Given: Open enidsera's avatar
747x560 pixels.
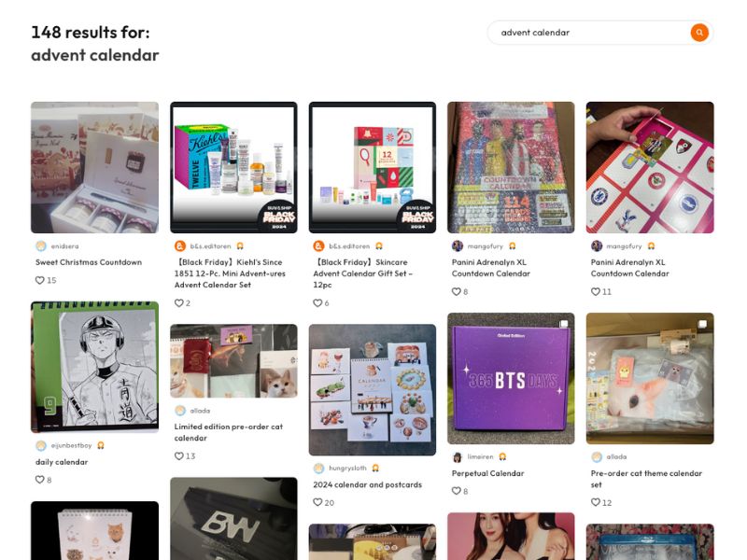Looking at the screenshot, I should [41, 246].
